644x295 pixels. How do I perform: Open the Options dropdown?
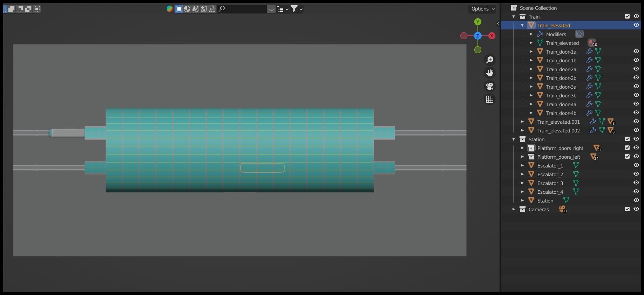(483, 9)
